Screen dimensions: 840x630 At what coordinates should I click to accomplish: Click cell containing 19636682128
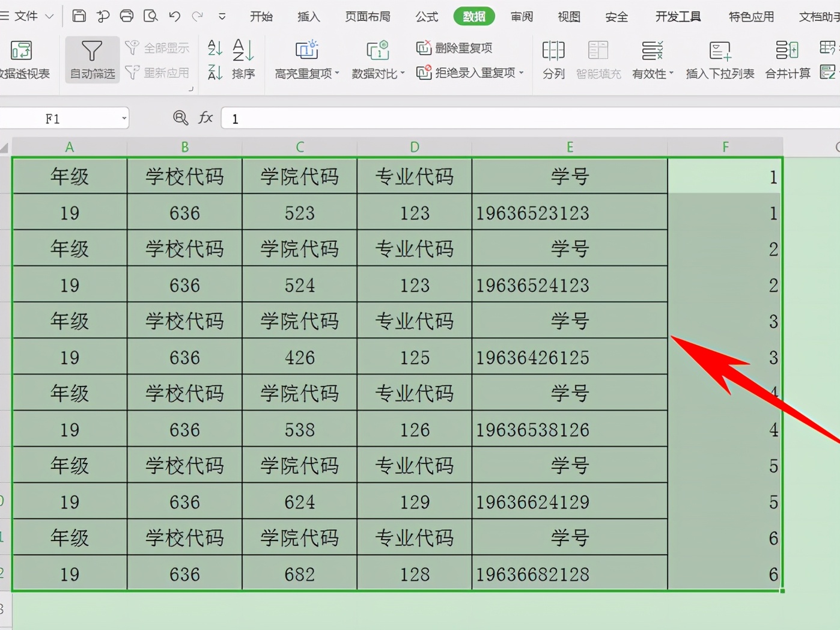coord(570,574)
